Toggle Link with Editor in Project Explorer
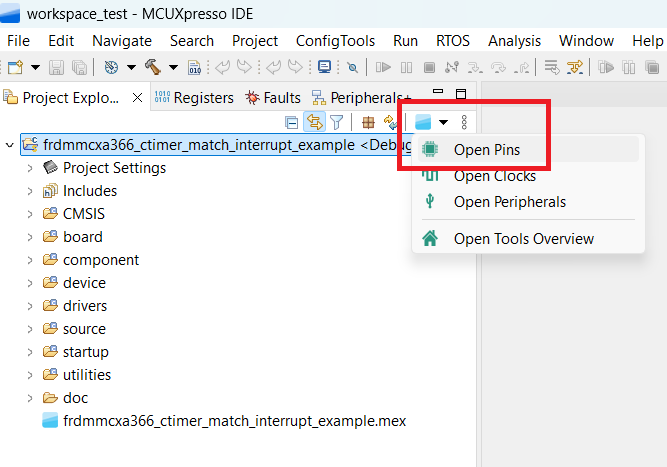The image size is (667, 467). pos(314,122)
